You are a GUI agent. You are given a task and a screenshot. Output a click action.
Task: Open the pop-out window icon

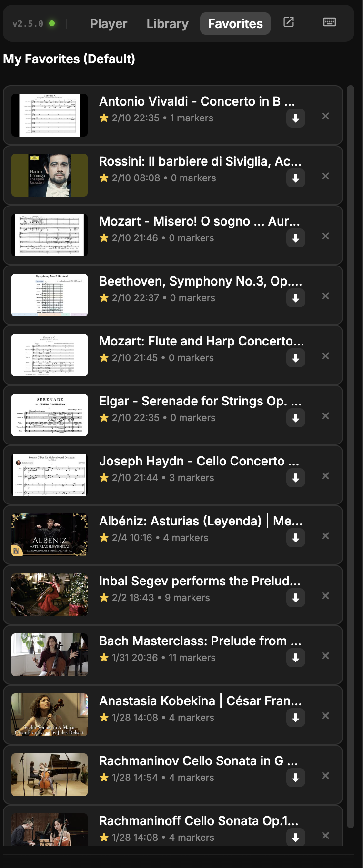(289, 22)
